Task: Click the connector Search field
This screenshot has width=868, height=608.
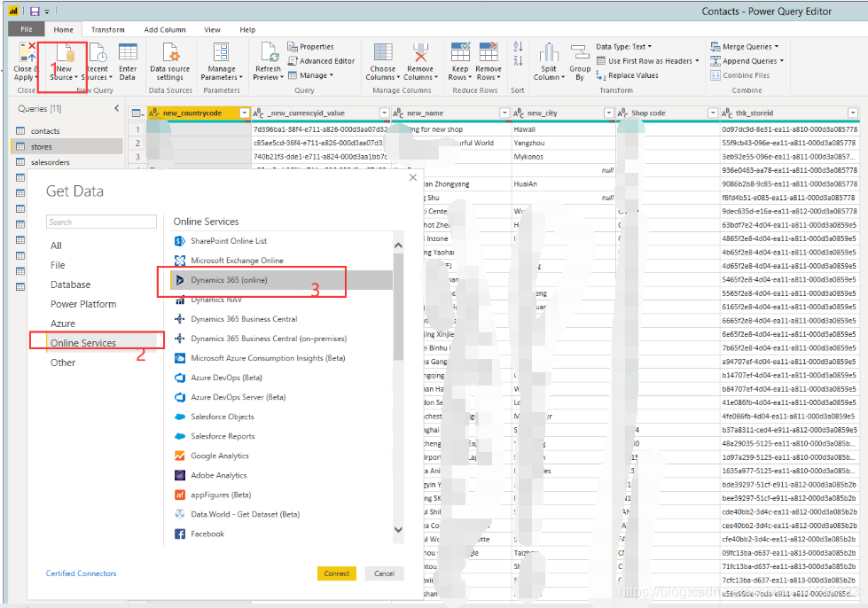Action: click(x=101, y=222)
